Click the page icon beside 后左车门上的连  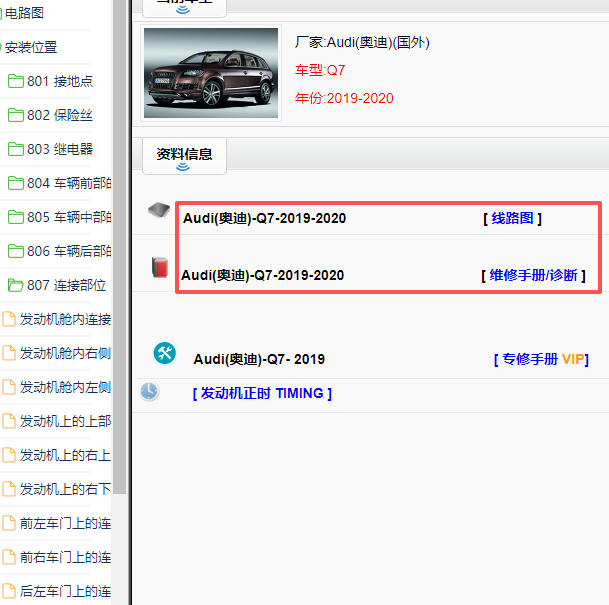9,591
